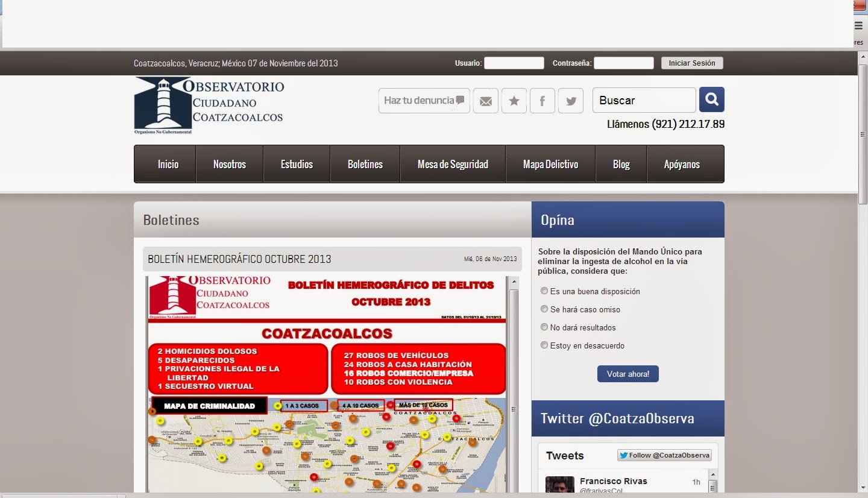Open the Twitter bird icon link

click(570, 101)
